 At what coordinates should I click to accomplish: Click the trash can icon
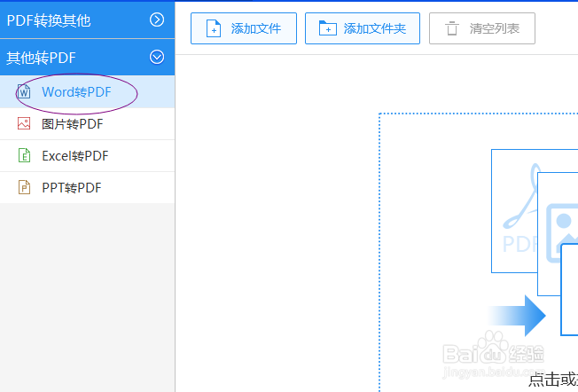point(452,28)
